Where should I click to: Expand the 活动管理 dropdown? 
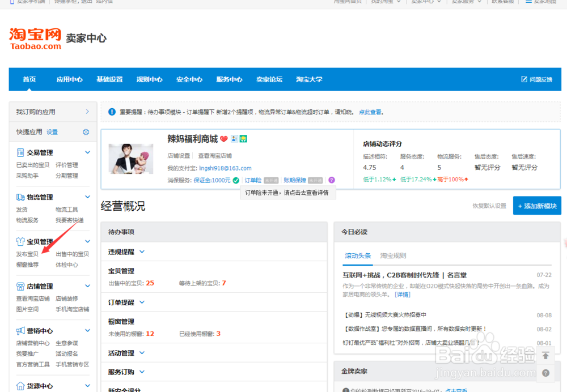click(x=142, y=352)
